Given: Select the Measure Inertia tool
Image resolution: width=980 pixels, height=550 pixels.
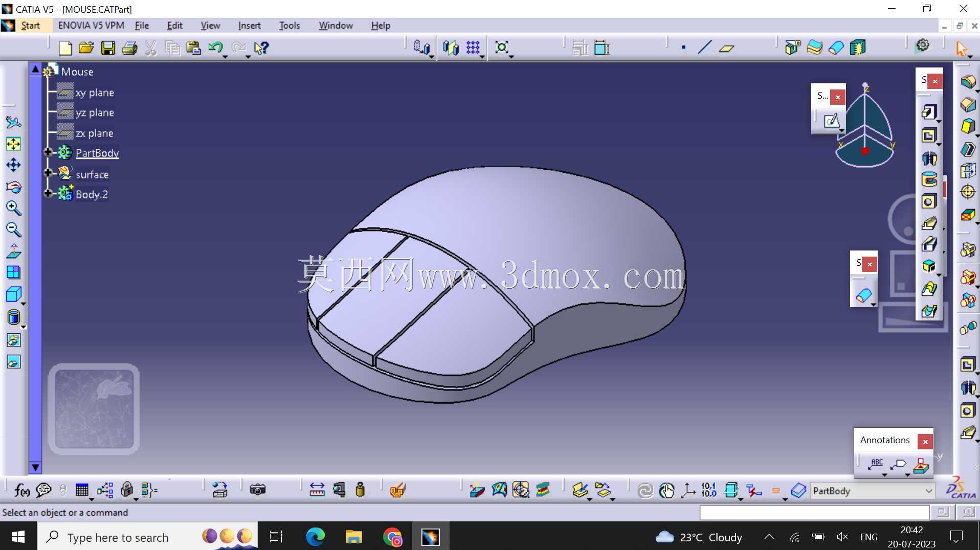Looking at the screenshot, I should coord(360,490).
